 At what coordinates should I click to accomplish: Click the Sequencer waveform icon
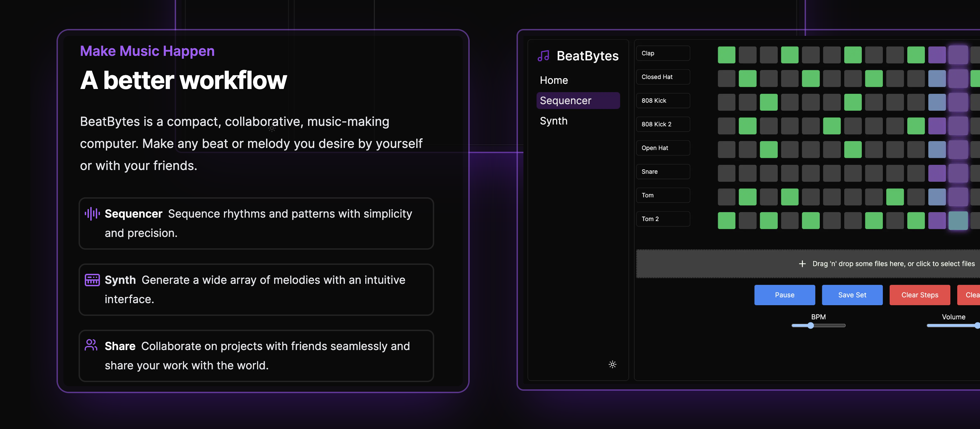point(92,213)
